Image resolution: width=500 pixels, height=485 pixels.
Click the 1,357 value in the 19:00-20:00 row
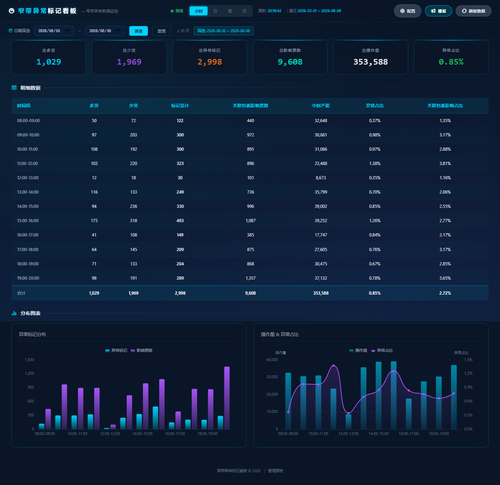tap(250, 278)
